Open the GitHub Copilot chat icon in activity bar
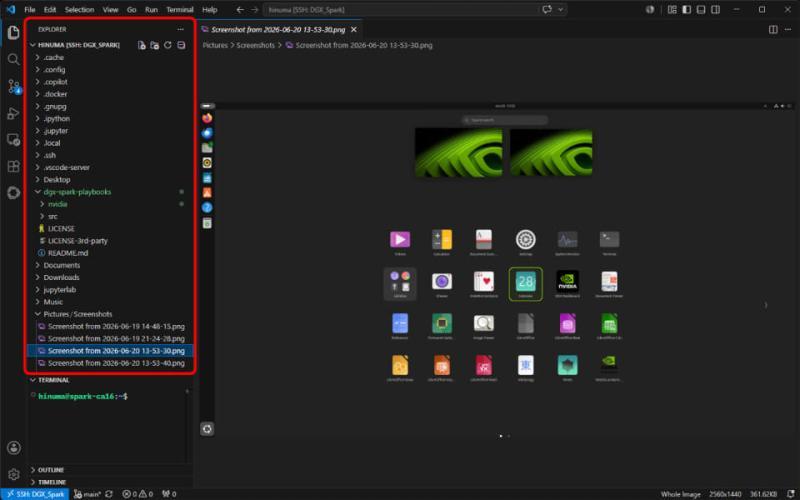Image resolution: width=800 pixels, height=500 pixels. click(x=14, y=193)
